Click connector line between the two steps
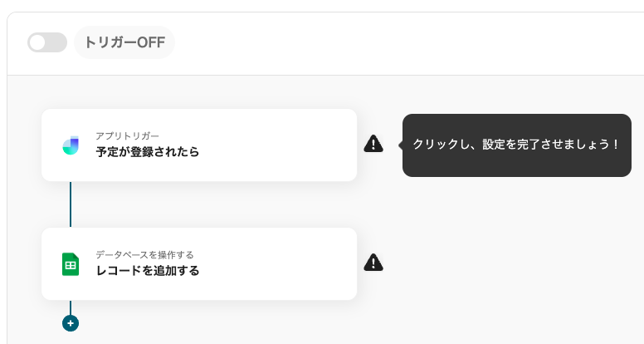644x344 pixels. tap(71, 204)
